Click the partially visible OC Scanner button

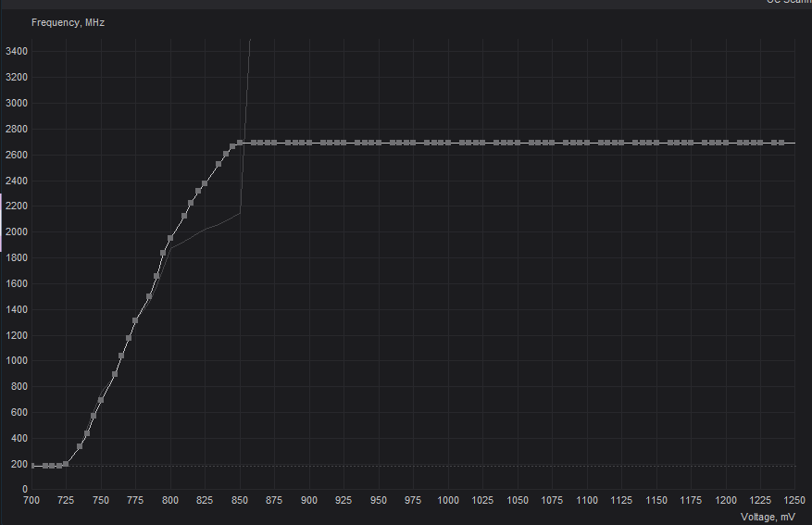pyautogui.click(x=787, y=3)
